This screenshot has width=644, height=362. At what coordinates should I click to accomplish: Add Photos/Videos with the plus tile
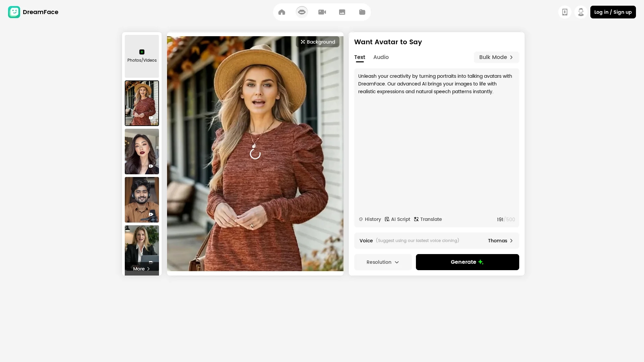point(142,56)
